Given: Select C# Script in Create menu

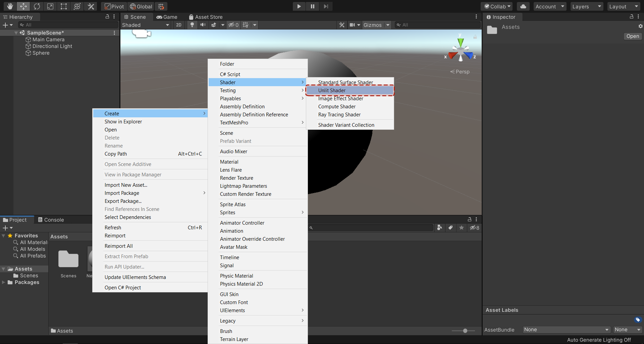Looking at the screenshot, I should tap(258, 74).
